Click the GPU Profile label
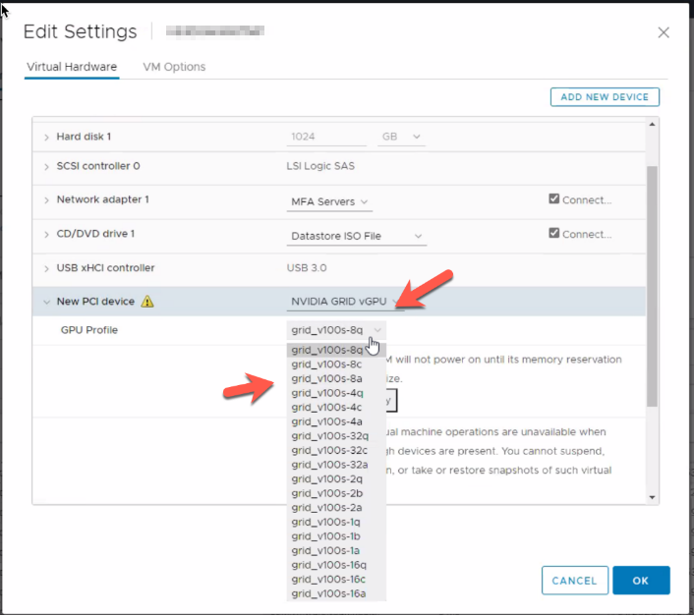This screenshot has height=616, width=694. click(89, 330)
